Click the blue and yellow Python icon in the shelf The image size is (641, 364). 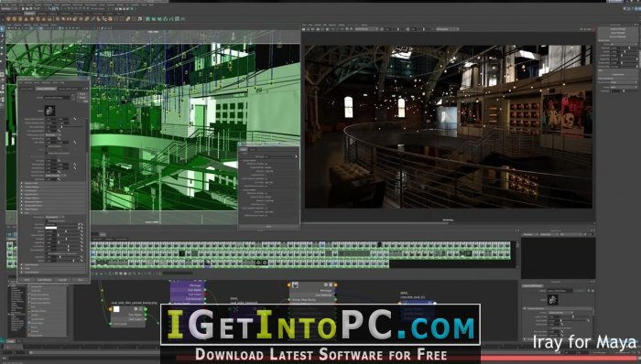(127, 19)
